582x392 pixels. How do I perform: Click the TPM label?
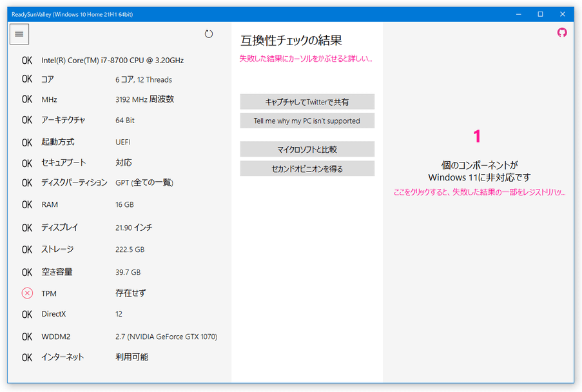click(x=49, y=293)
